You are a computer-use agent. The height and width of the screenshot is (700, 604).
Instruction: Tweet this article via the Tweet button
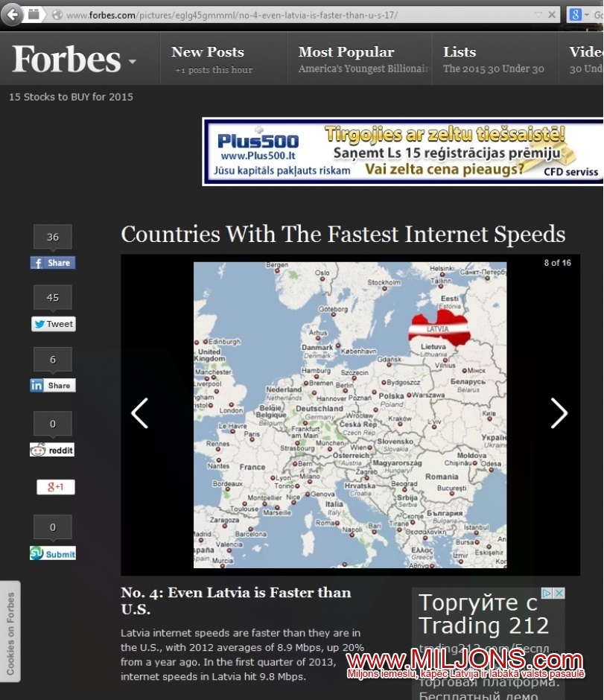tap(53, 324)
